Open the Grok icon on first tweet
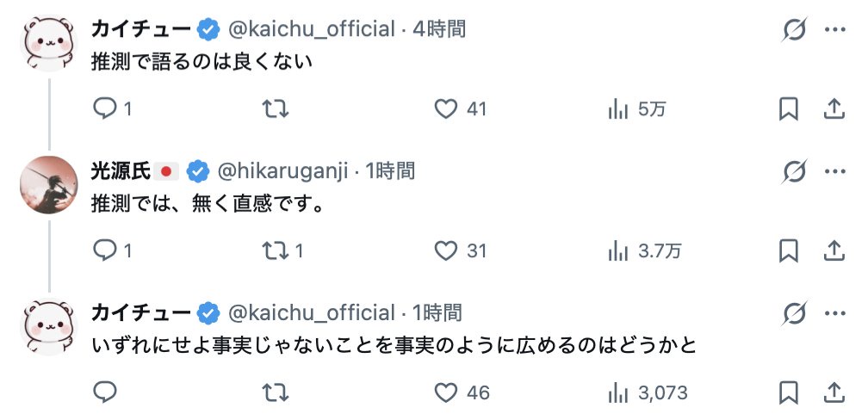The width and height of the screenshot is (868, 420). pyautogui.click(x=794, y=30)
